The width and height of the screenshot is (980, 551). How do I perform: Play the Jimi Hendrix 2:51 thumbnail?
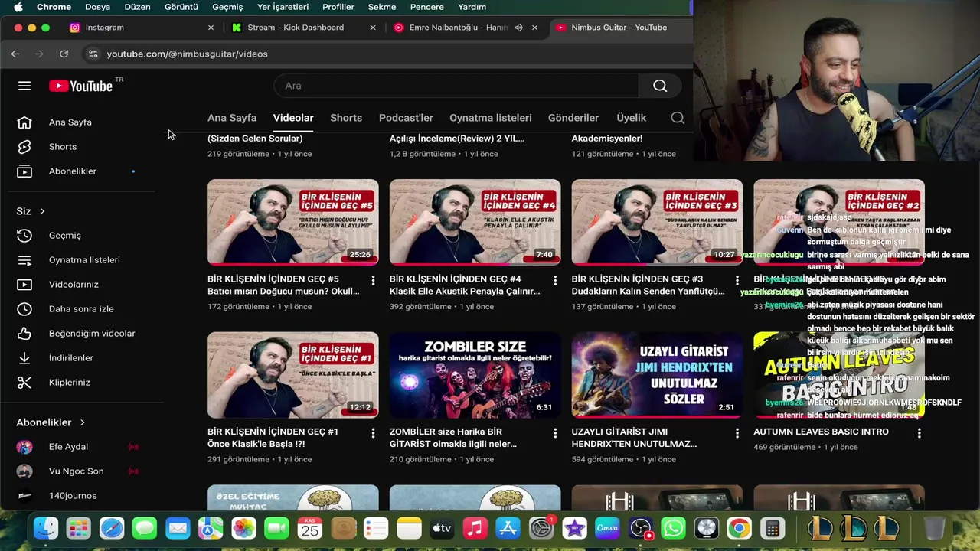[x=657, y=375]
